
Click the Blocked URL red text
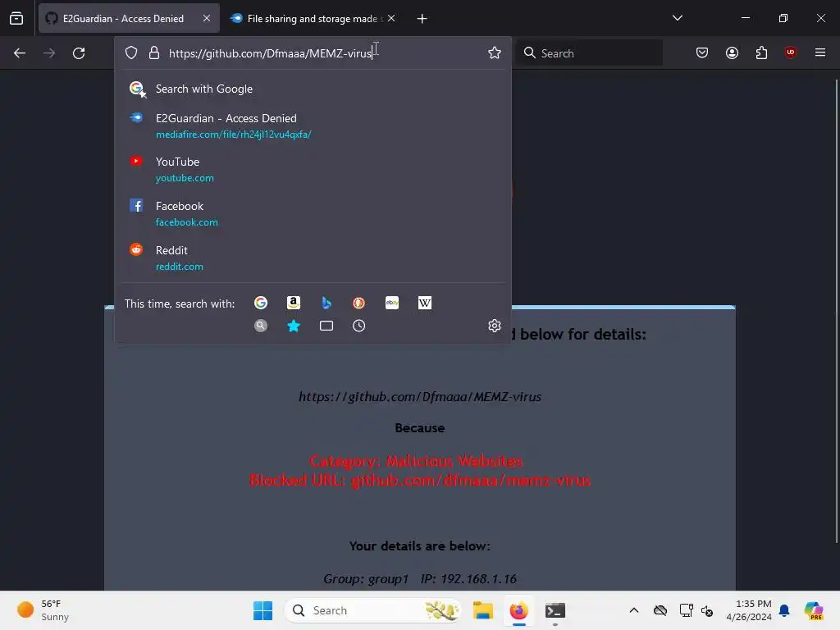420,480
